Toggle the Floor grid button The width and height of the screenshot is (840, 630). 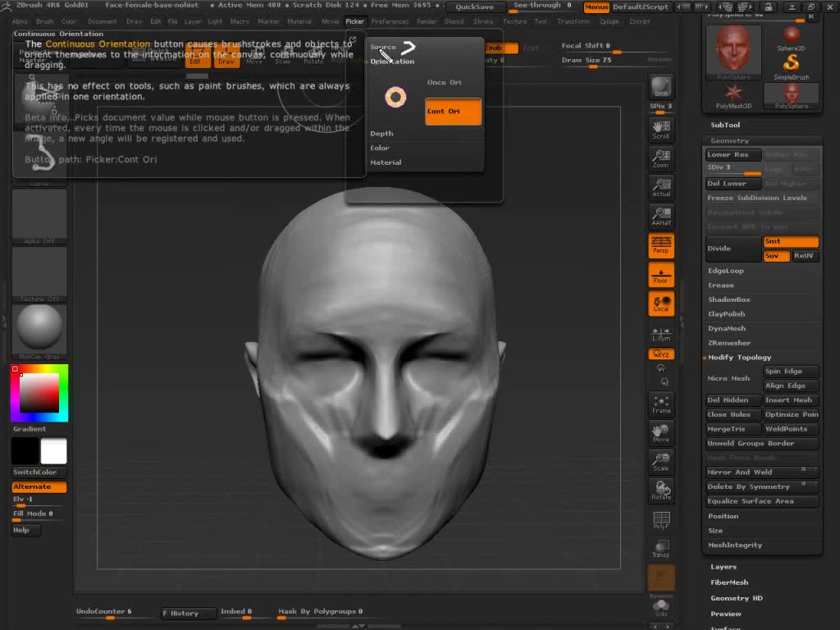pyautogui.click(x=660, y=275)
